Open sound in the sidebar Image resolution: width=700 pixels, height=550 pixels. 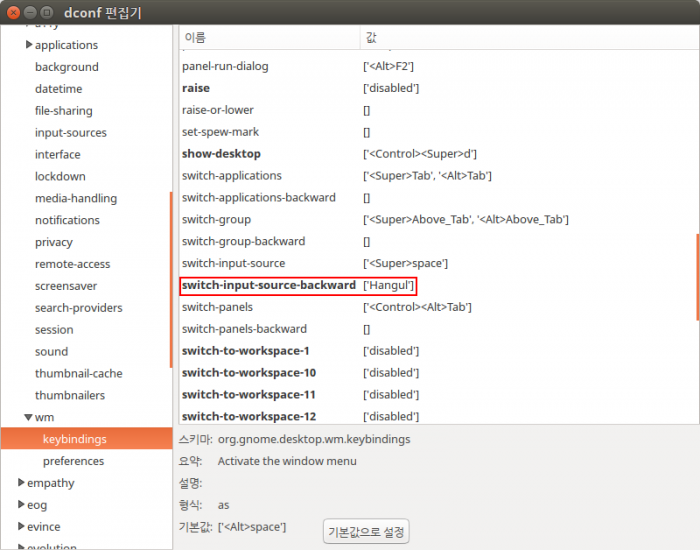pyautogui.click(x=52, y=351)
